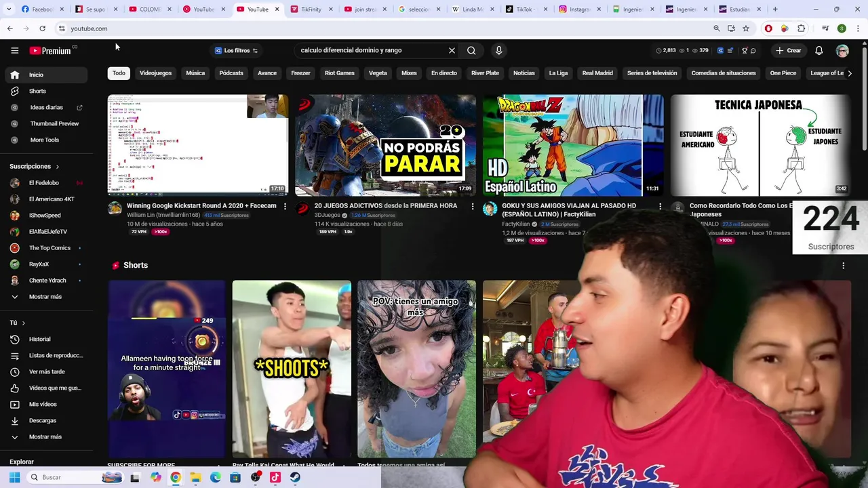The height and width of the screenshot is (488, 868).
Task: Open the trophy icon in the extension bar
Action: [x=745, y=50]
